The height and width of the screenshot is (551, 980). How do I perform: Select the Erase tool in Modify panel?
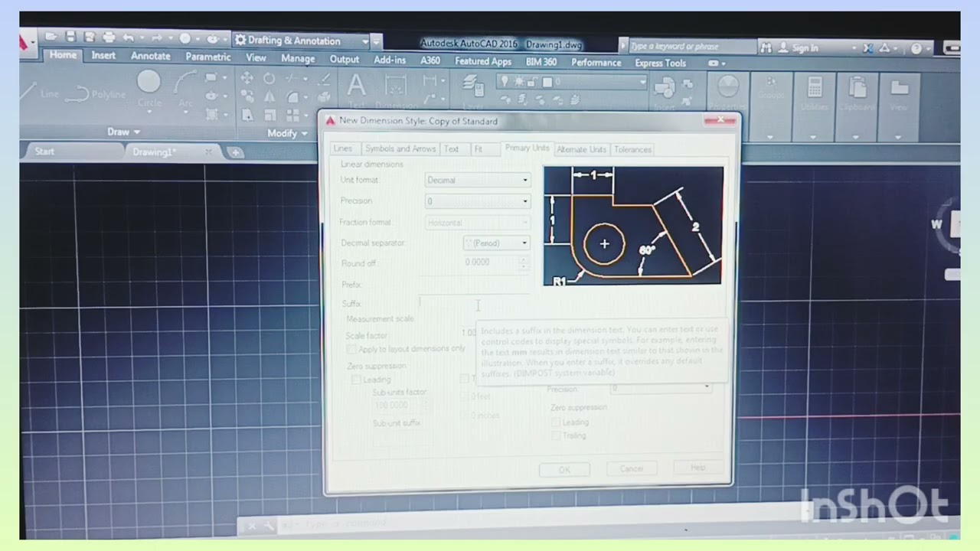click(325, 78)
